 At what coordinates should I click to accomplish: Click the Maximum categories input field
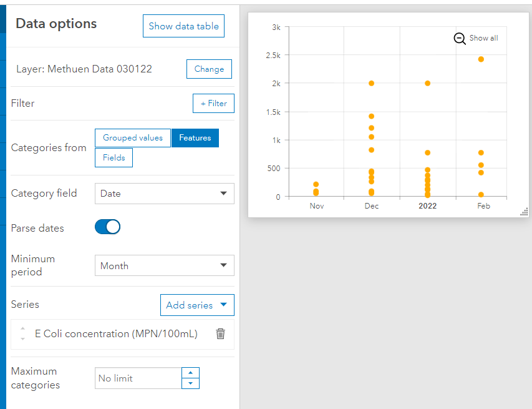pos(138,378)
